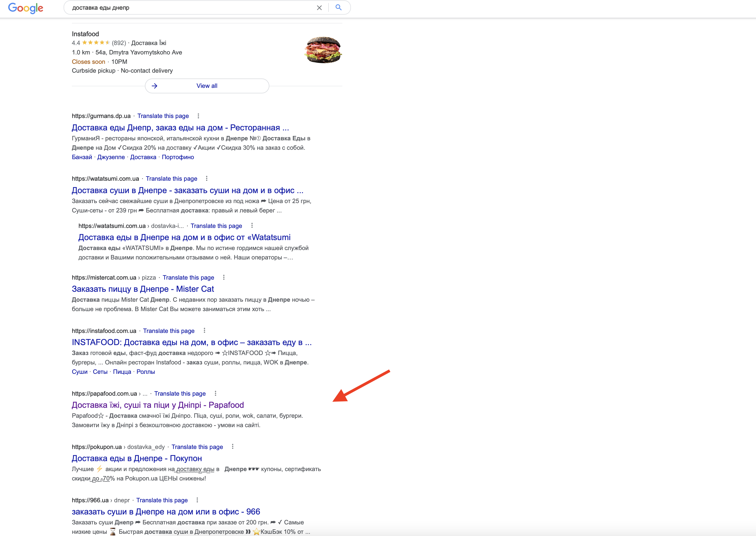Open the Роллы sitelink
Viewport: 756px width, 536px height.
(x=146, y=372)
